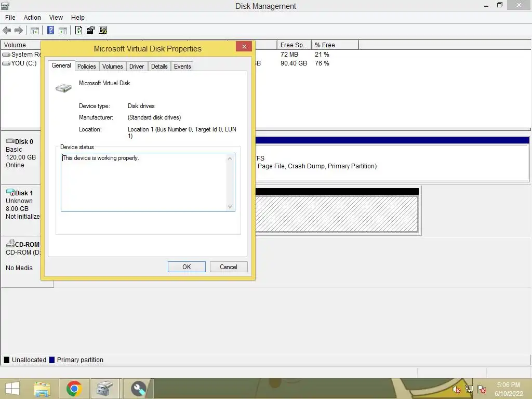Open the Disk Management taskbar icon
The image size is (532, 399).
tap(105, 389)
